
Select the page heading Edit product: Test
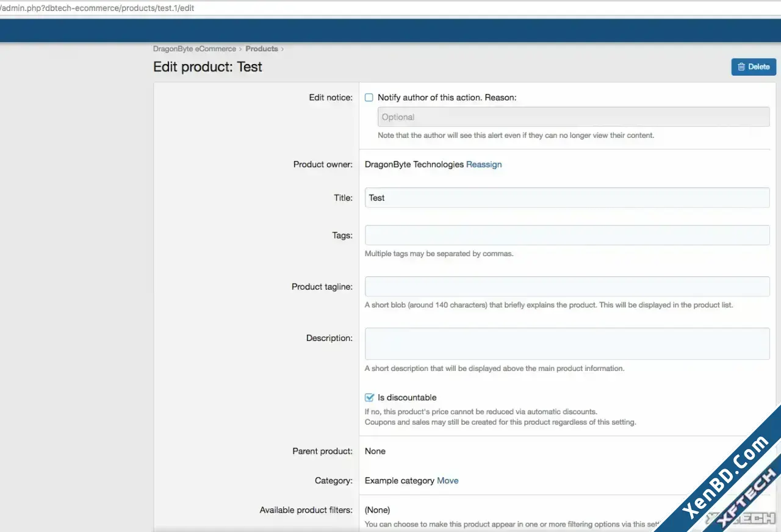[207, 67]
